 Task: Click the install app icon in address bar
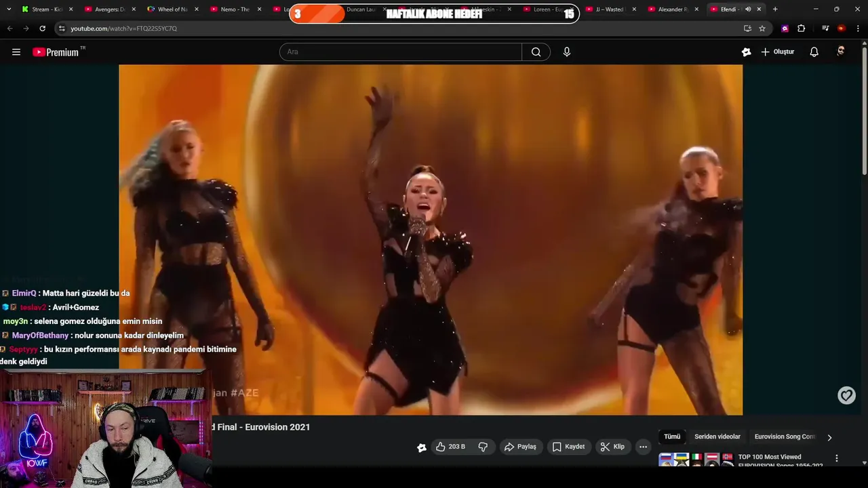pyautogui.click(x=747, y=28)
